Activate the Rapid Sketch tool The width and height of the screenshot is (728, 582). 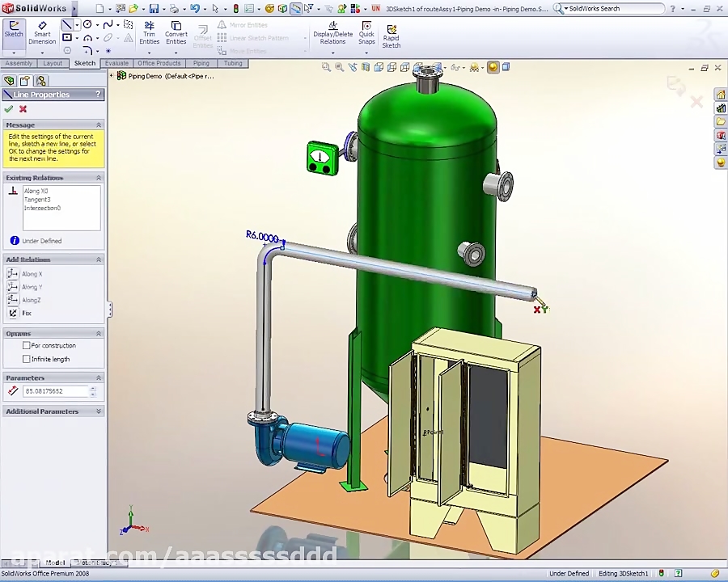[x=391, y=36]
